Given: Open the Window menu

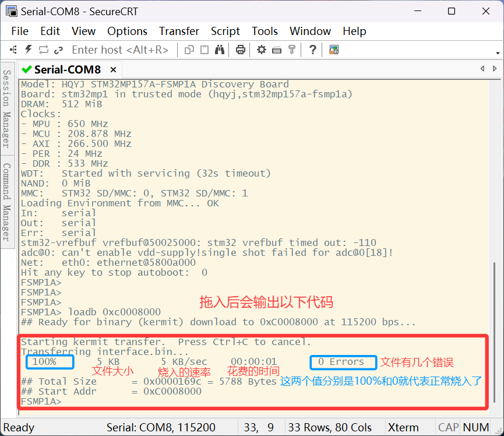Looking at the screenshot, I should click(x=310, y=31).
